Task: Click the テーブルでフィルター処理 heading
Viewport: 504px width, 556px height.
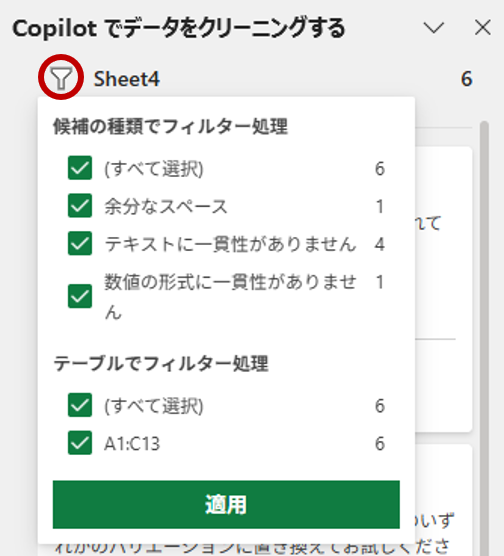Action: click(161, 364)
